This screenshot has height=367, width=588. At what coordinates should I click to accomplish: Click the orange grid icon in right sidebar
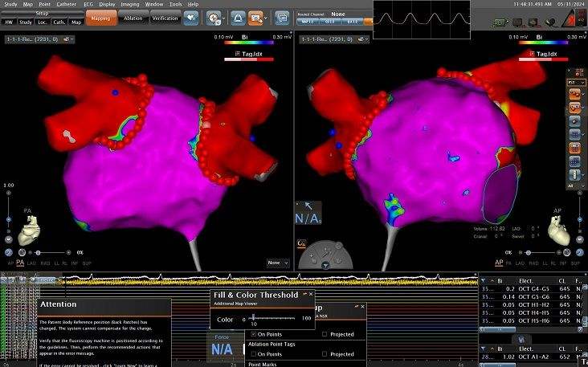(575, 147)
